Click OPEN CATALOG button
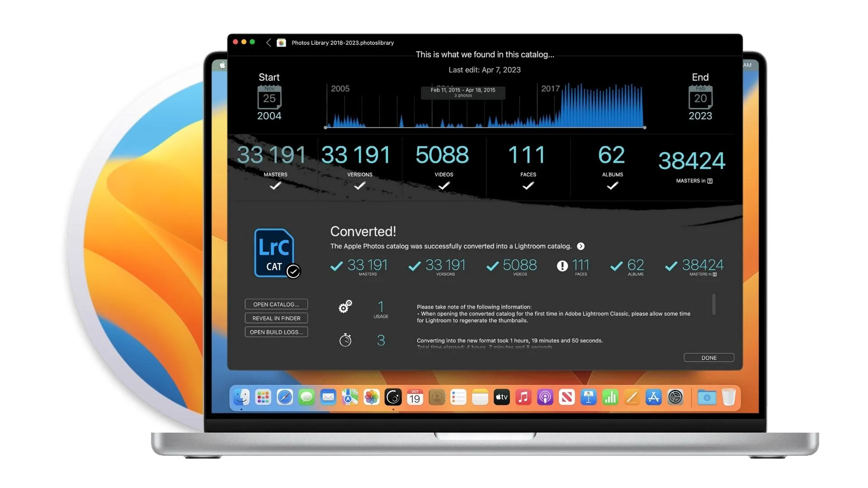The height and width of the screenshot is (488, 868). pos(276,304)
